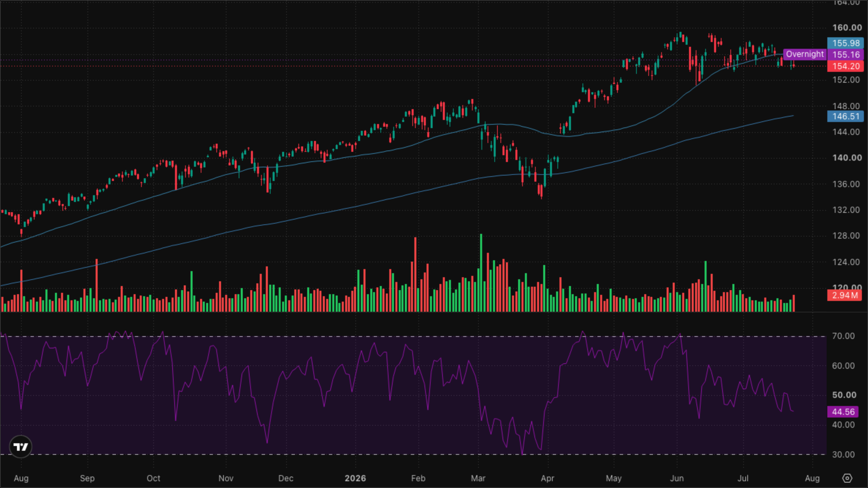Click the 128.00 price axis value
This screenshot has height=488, width=868.
click(x=846, y=236)
